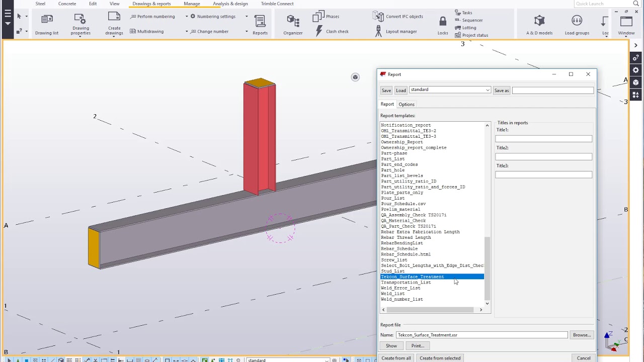The width and height of the screenshot is (644, 362).
Task: Open Project status
Action: pyautogui.click(x=471, y=35)
